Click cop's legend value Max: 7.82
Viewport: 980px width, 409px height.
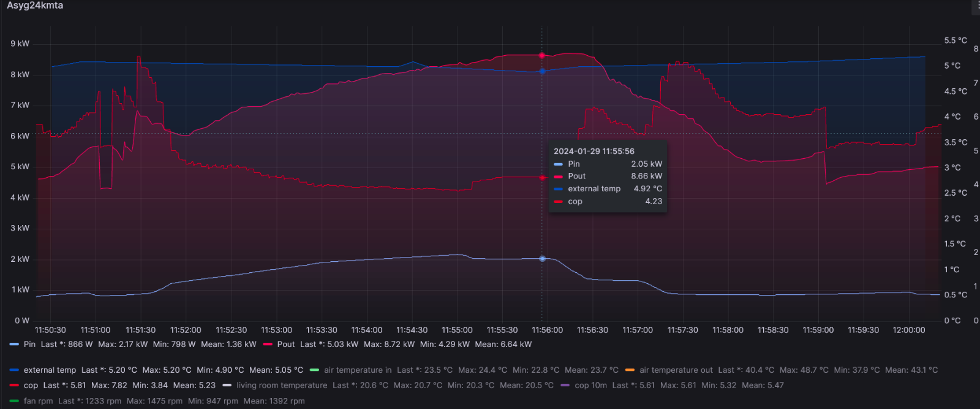click(x=109, y=386)
